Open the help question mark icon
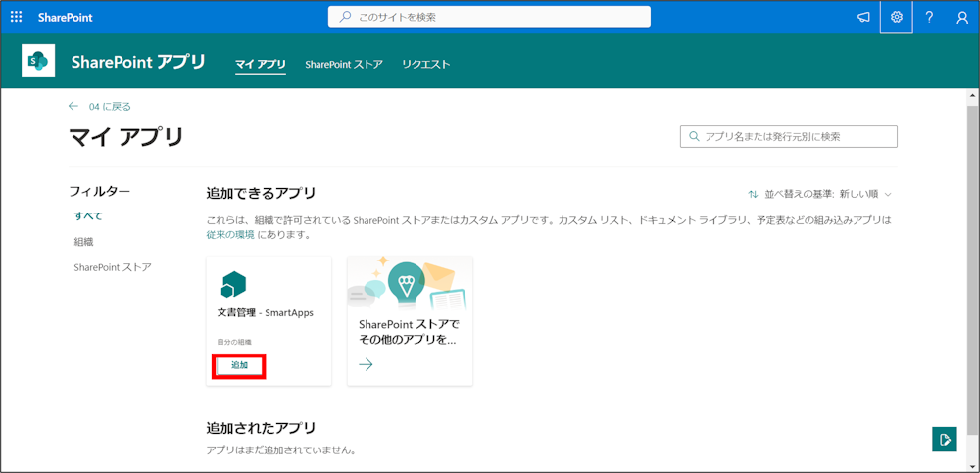The height and width of the screenshot is (473, 980). click(x=929, y=18)
